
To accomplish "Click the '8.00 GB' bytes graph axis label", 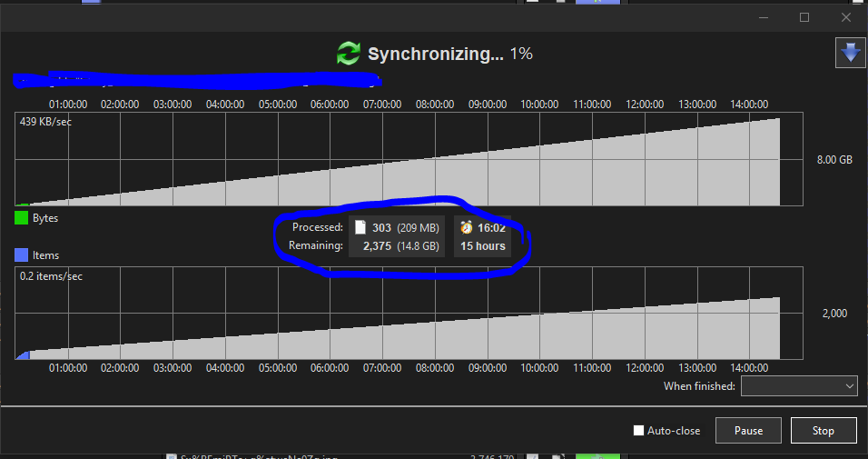I will [834, 160].
